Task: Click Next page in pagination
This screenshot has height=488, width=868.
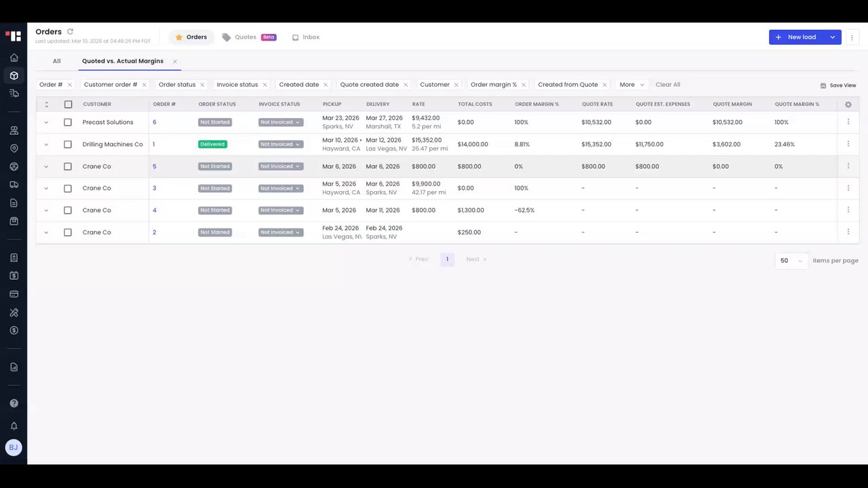Action: tap(477, 260)
